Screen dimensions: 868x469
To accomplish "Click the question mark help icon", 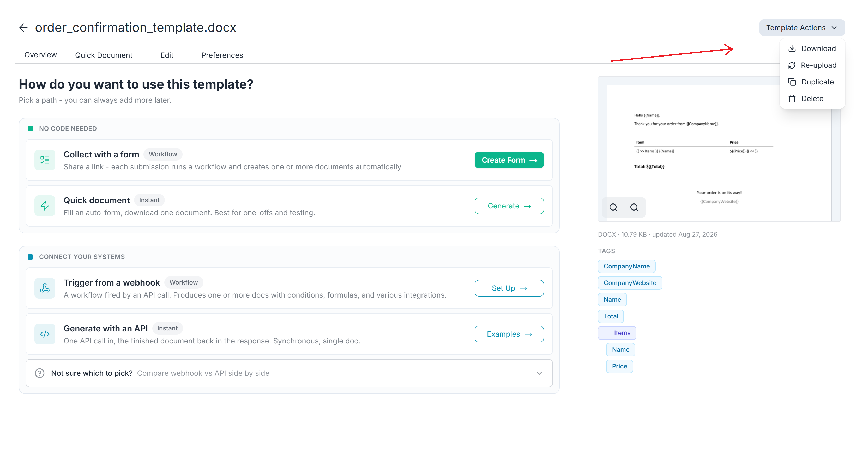I will (39, 373).
